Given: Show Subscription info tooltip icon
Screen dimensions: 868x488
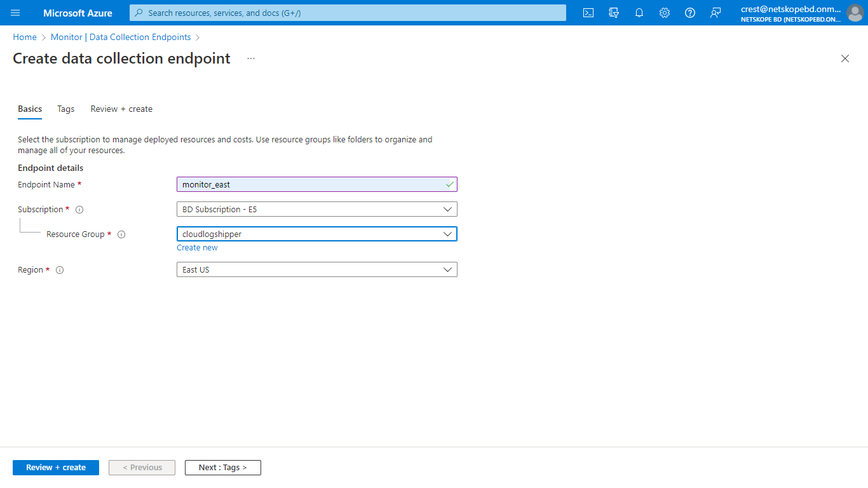Looking at the screenshot, I should tap(79, 209).
